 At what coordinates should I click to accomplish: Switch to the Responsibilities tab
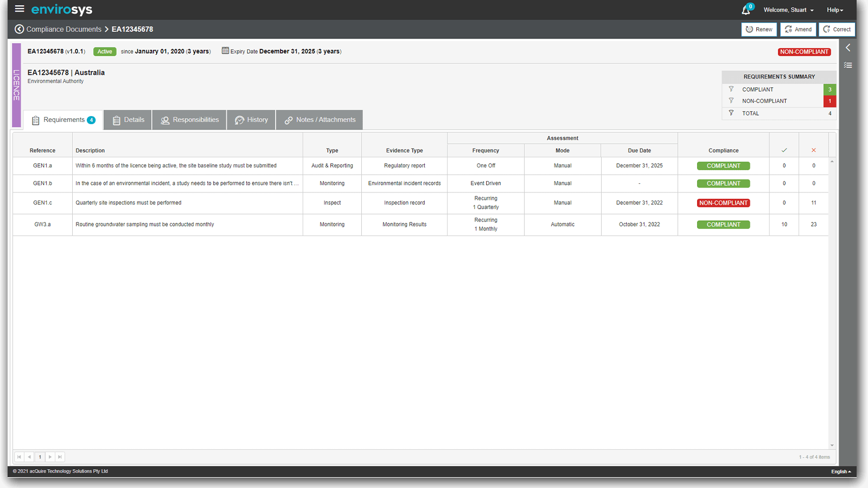tap(189, 120)
